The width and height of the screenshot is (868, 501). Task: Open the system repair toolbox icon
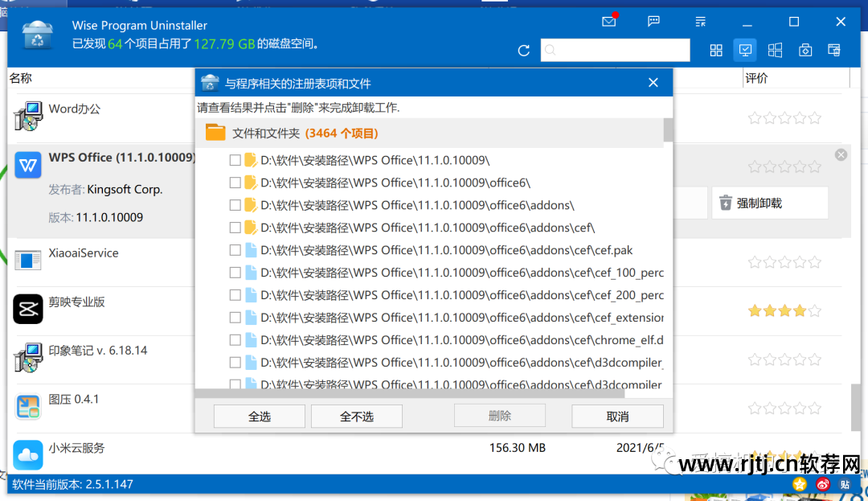(805, 50)
